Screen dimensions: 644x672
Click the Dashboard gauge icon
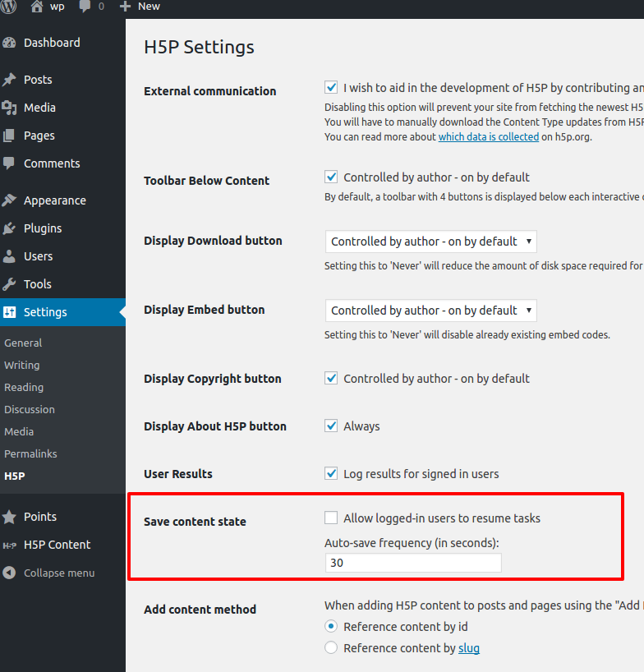click(9, 43)
